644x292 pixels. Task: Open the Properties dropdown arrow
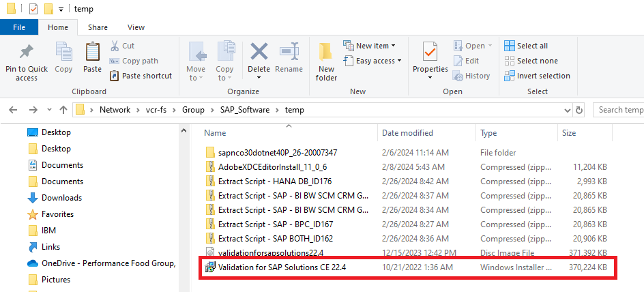(x=430, y=78)
